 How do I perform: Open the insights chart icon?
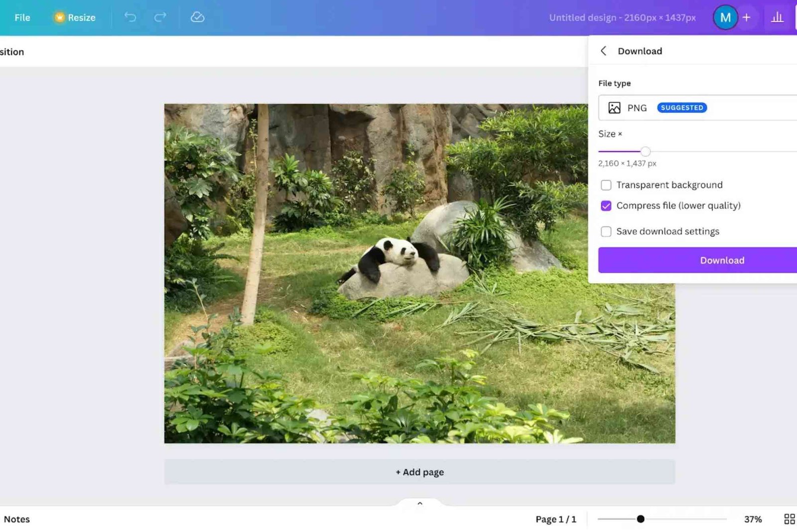tap(777, 17)
